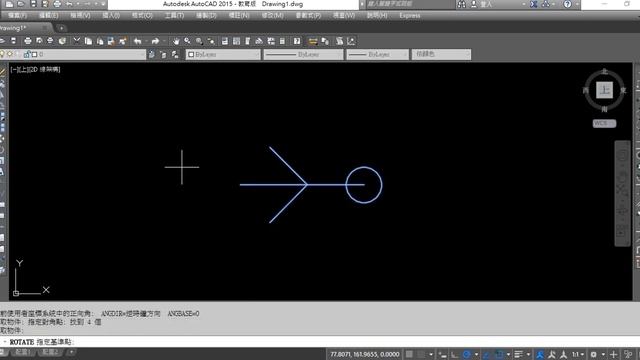The width and height of the screenshot is (640, 360).
Task: Click Make Object's Layer Current icon
Action: [x=152, y=54]
